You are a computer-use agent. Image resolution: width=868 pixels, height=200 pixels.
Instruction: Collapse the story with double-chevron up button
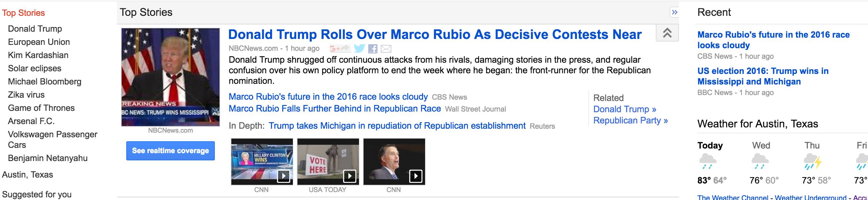click(x=667, y=33)
